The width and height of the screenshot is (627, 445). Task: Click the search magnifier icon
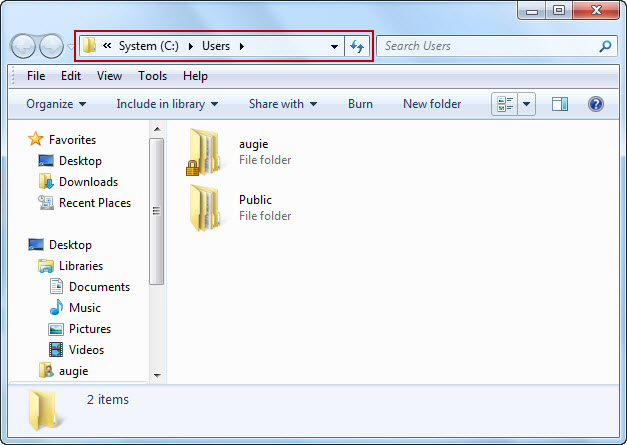coord(605,46)
